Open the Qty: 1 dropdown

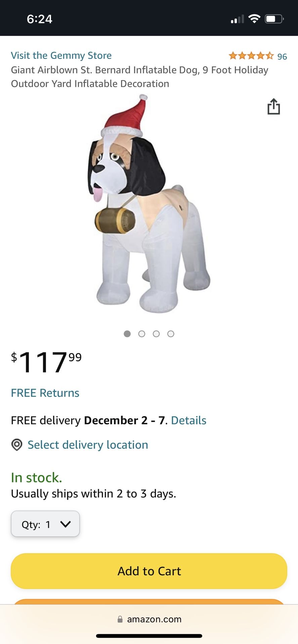(45, 524)
